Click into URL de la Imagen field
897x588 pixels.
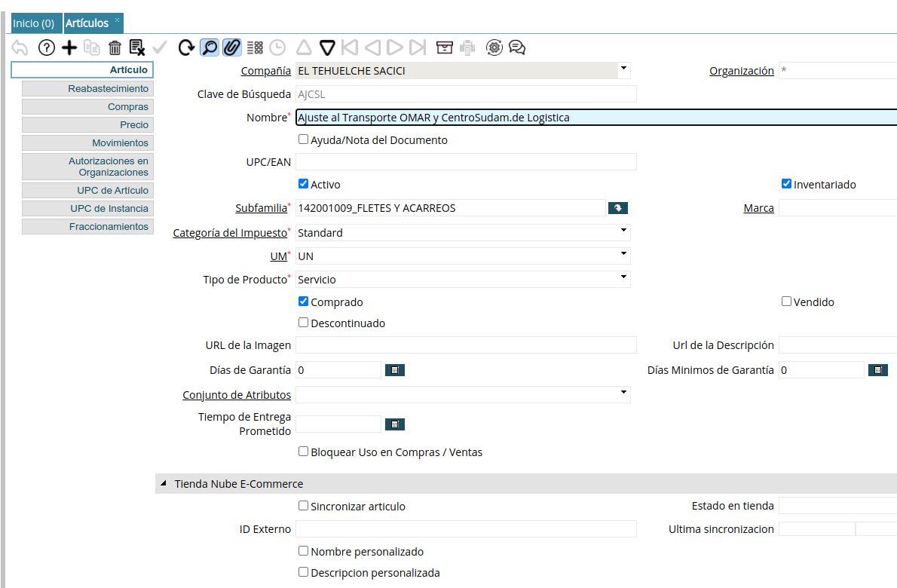click(x=466, y=345)
